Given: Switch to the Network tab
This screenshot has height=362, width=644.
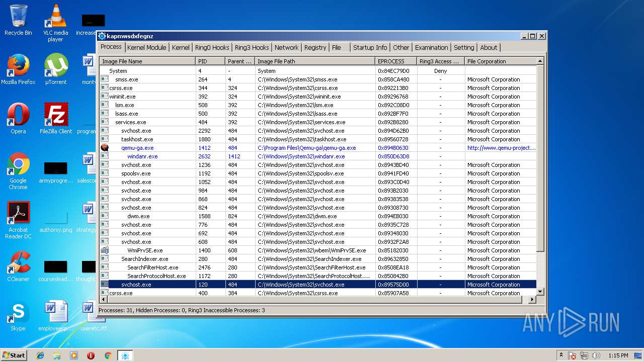Looking at the screenshot, I should click(x=286, y=47).
